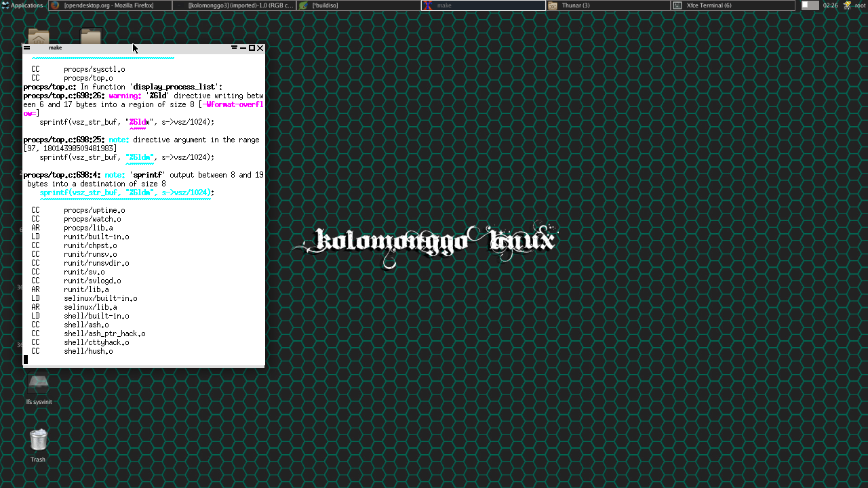Click the power manager tray icon
The height and width of the screenshot is (488, 868).
847,5
